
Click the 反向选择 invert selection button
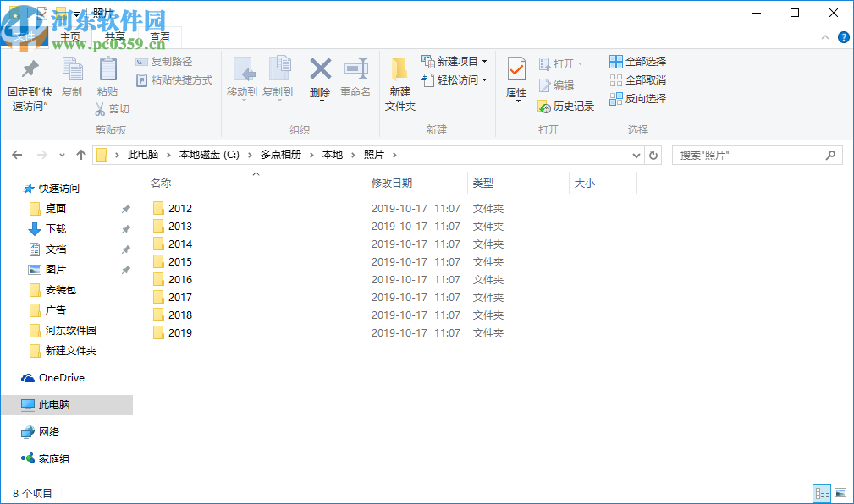(x=636, y=99)
